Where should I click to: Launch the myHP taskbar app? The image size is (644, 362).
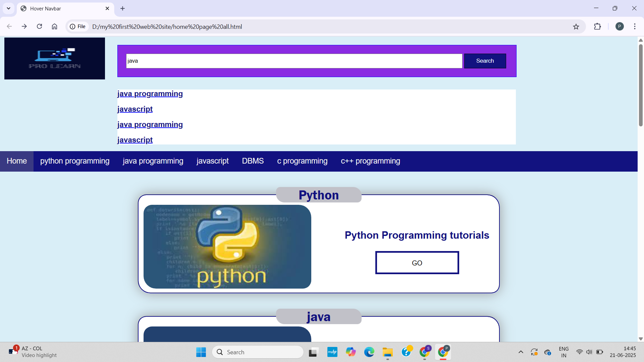(x=332, y=352)
